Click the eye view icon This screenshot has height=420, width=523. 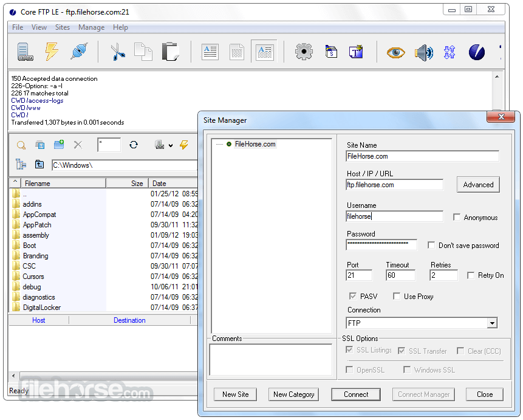pyautogui.click(x=395, y=52)
